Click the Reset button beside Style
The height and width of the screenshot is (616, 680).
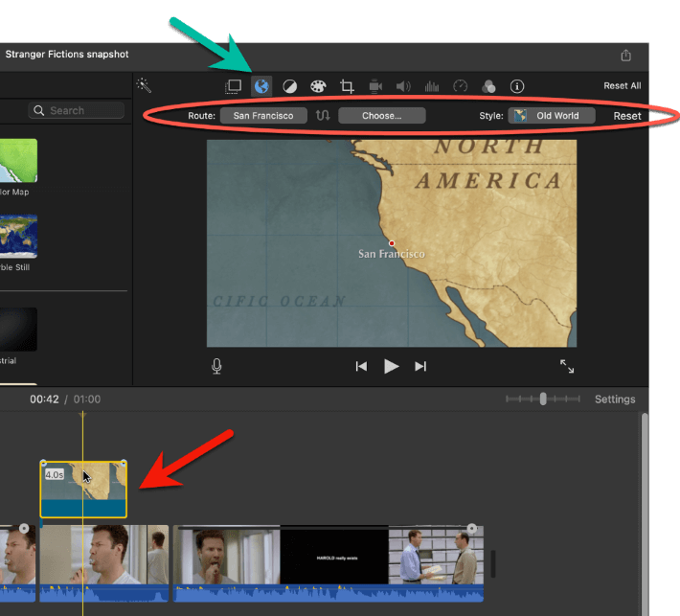click(x=627, y=116)
